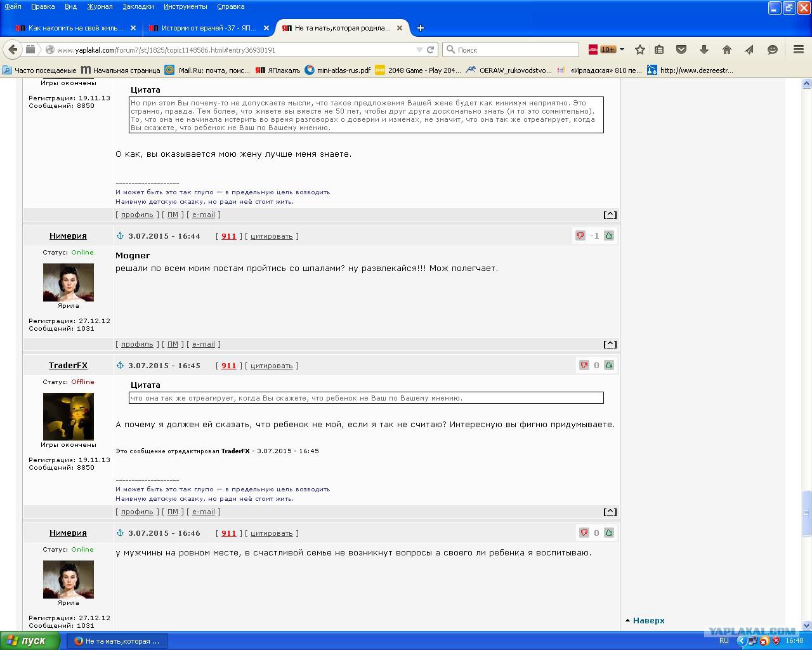Open 'Начальная страница' bookmark

coord(121,70)
